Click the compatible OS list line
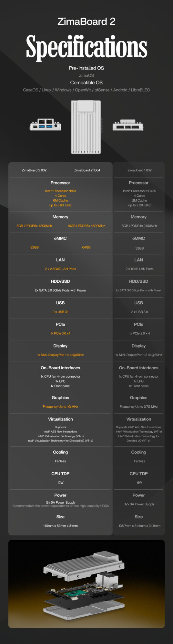Screen dimensions: 173x644 point(86,90)
